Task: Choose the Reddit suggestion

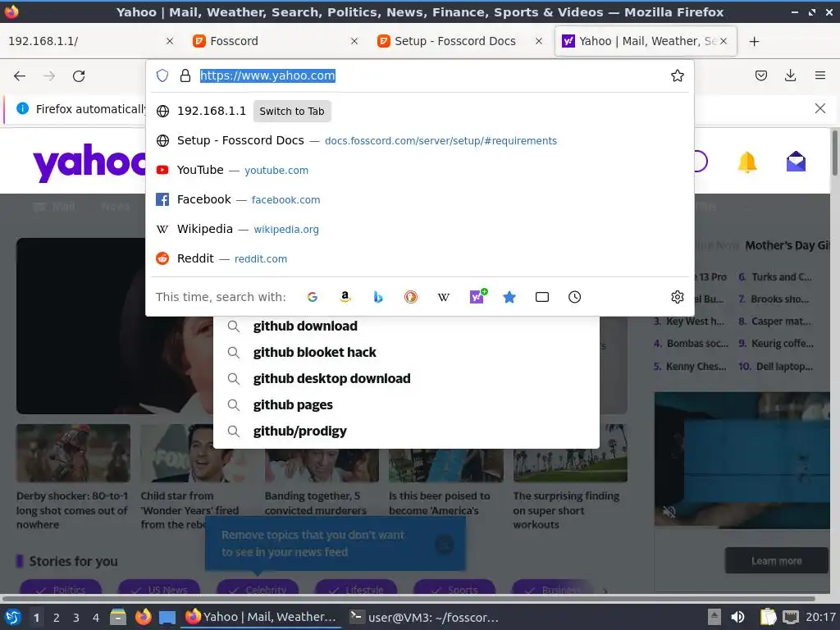Action: coord(420,258)
